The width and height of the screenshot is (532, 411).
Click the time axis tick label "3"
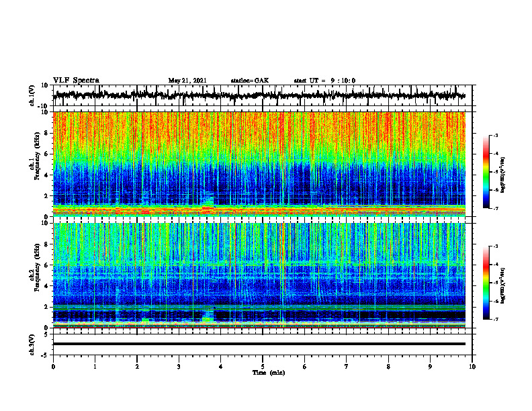click(x=179, y=367)
